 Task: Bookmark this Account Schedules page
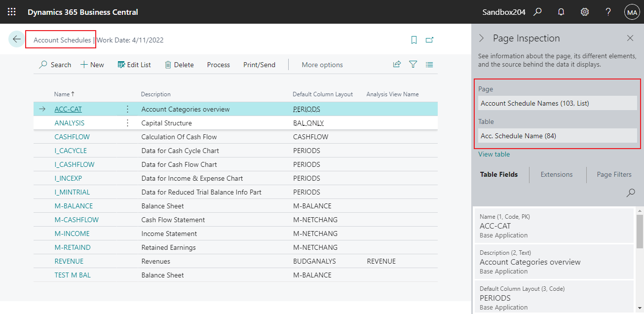pyautogui.click(x=414, y=40)
